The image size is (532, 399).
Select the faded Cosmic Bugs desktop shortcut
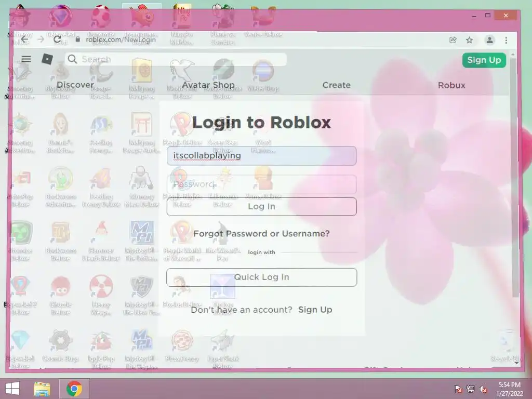(60, 345)
